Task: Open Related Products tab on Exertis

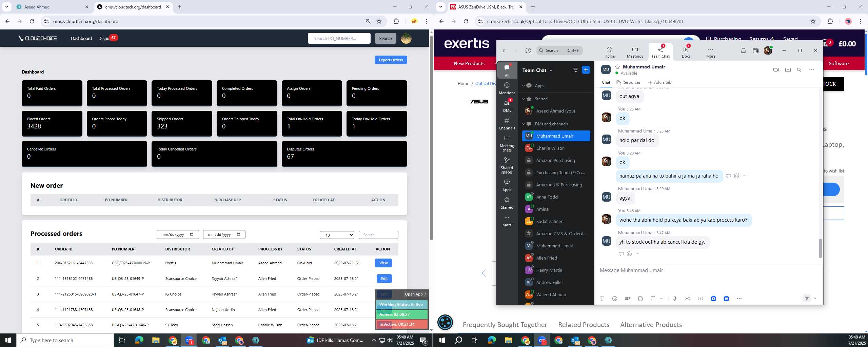Action: 584,325
